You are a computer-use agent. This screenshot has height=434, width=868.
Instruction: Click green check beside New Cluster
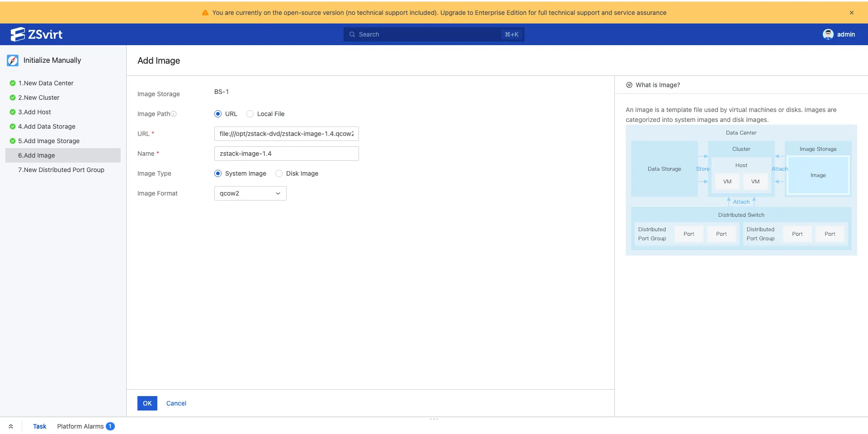click(x=13, y=98)
